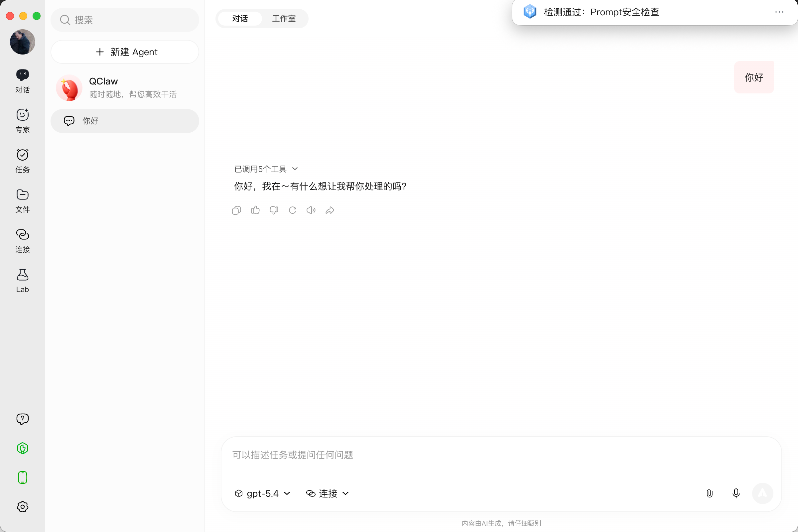The image size is (798, 532).
Task: Select the 对话 tab at top
Action: [240, 18]
